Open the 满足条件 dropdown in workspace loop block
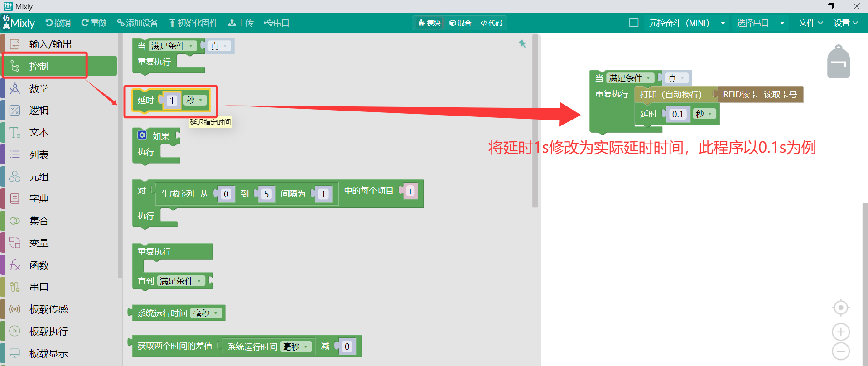 tap(630, 78)
